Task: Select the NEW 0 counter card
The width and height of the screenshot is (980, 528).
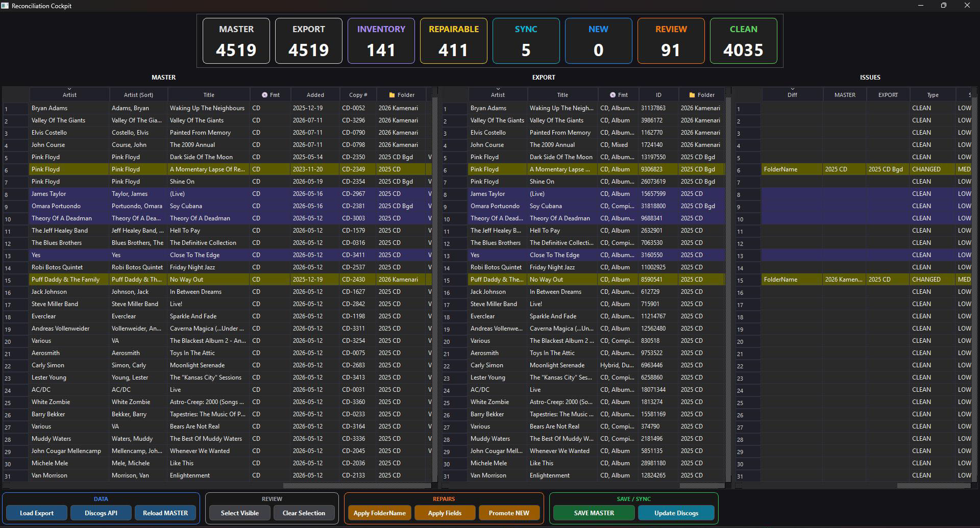Action: [598, 41]
